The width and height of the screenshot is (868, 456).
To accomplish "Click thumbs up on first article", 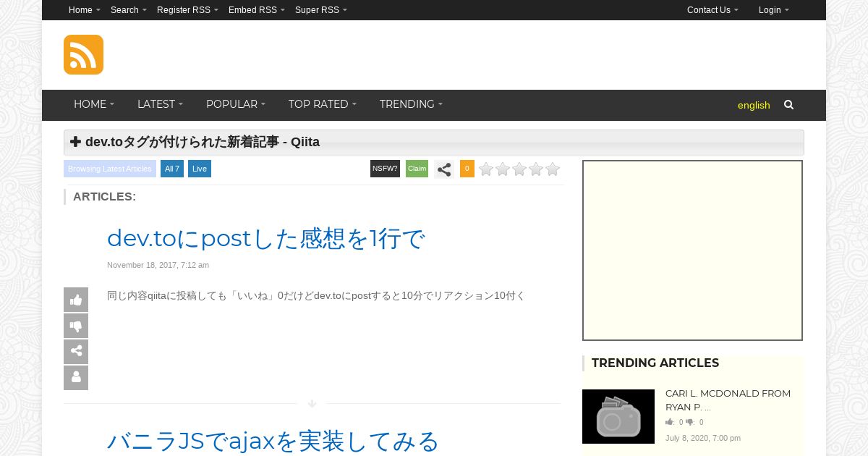I will point(76,300).
